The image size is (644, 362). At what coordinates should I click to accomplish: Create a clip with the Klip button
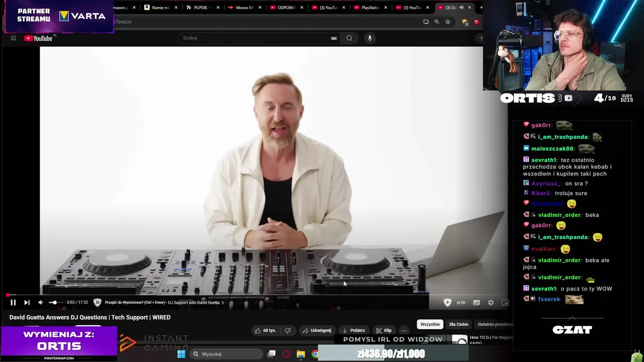tap(384, 330)
